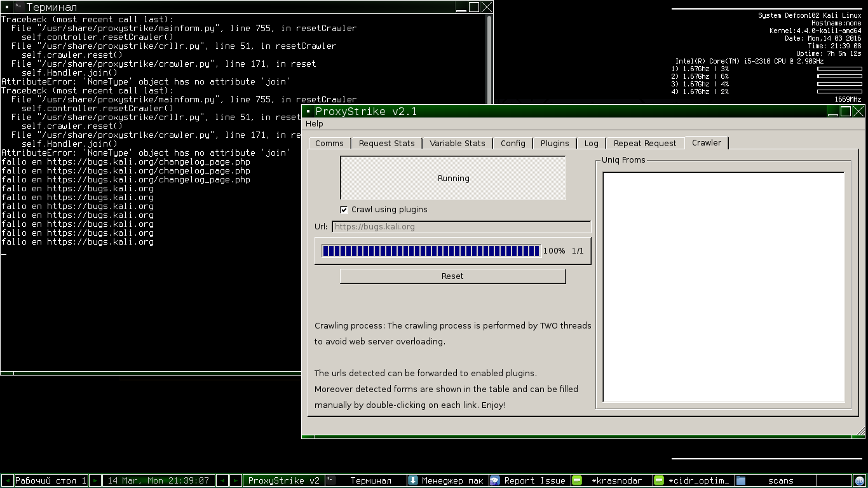Click the 'Uniq Froms' group label

coord(623,160)
